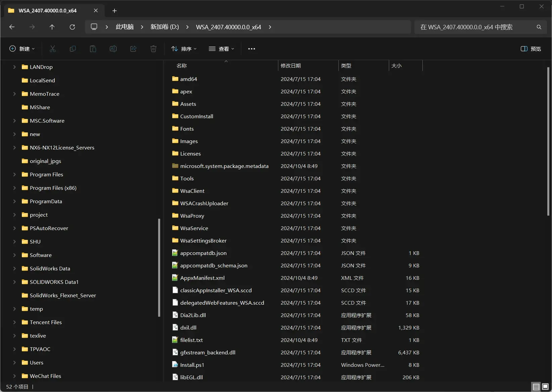Click the navigation pane vertical scrollbar
The width and height of the screenshot is (552, 392).
159,267
